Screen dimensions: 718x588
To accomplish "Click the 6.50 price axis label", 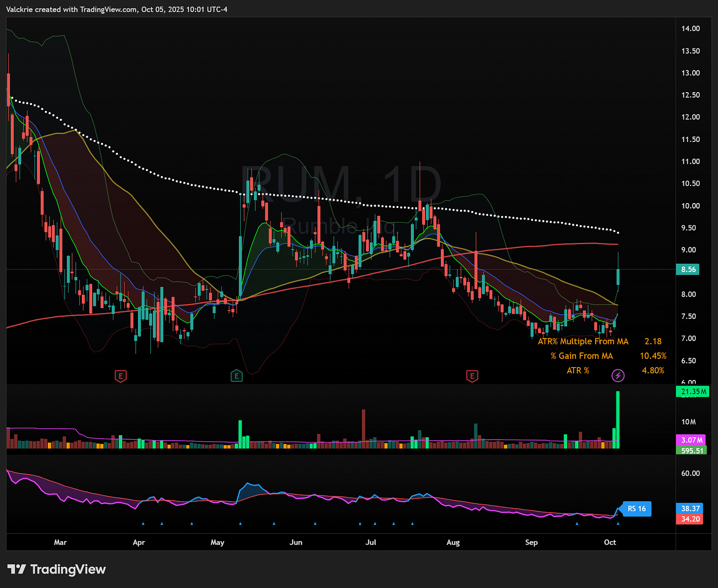I will (689, 361).
